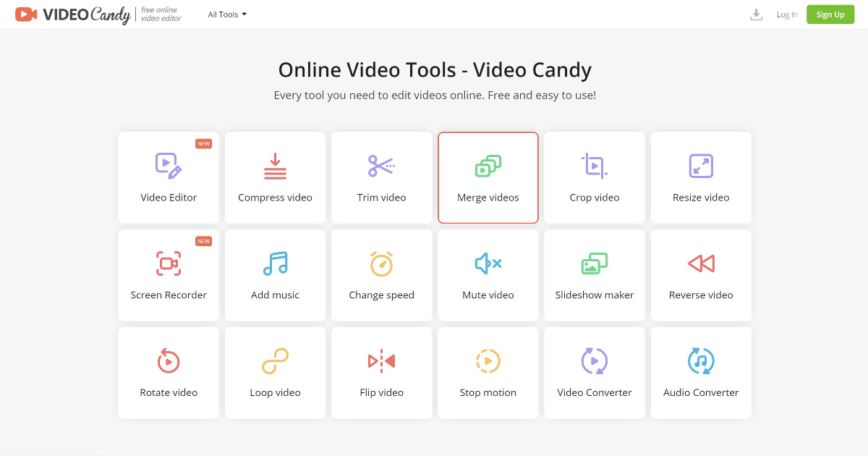Select the Reverse video rewind icon
Image resolution: width=868 pixels, height=456 pixels.
pos(700,263)
